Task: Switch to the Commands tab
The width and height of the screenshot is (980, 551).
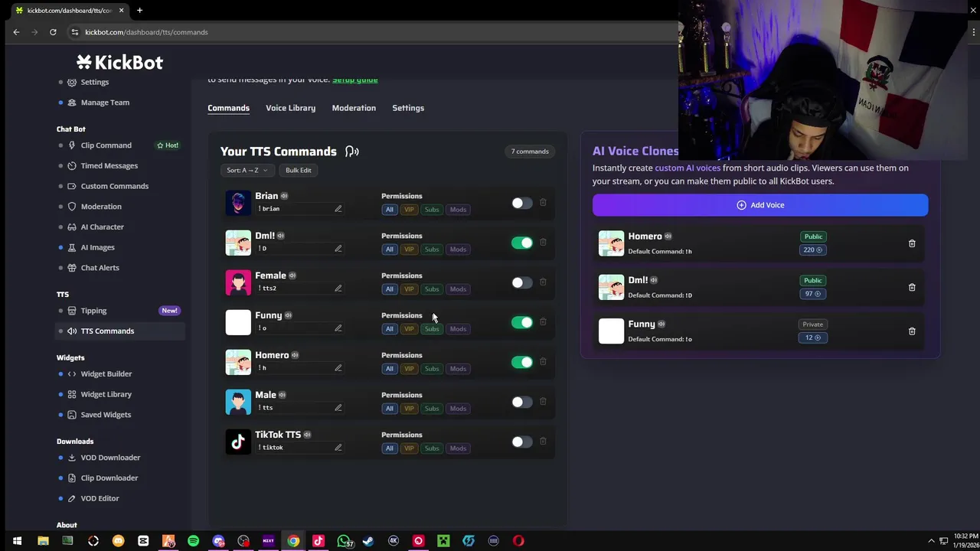Action: (228, 108)
